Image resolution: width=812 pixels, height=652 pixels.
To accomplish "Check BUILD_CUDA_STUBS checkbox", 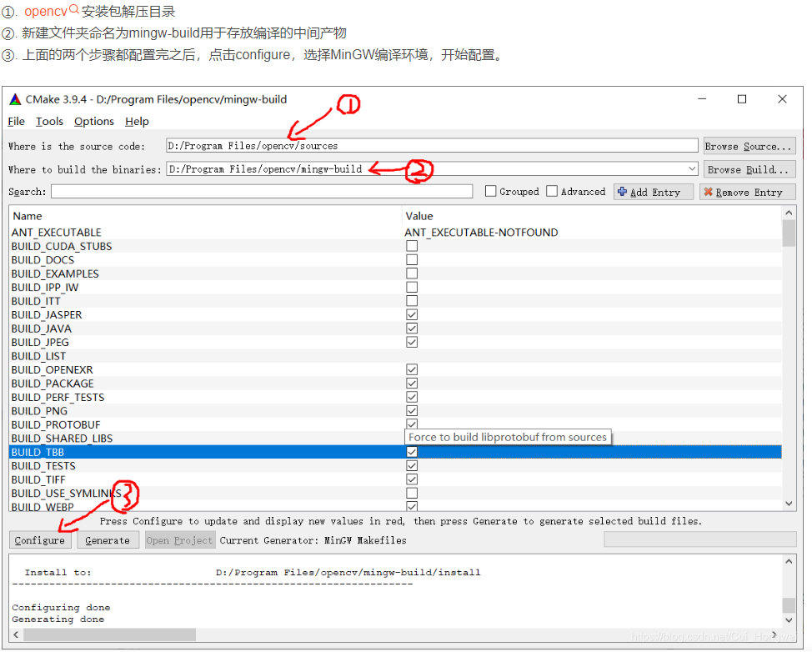I will (x=412, y=246).
